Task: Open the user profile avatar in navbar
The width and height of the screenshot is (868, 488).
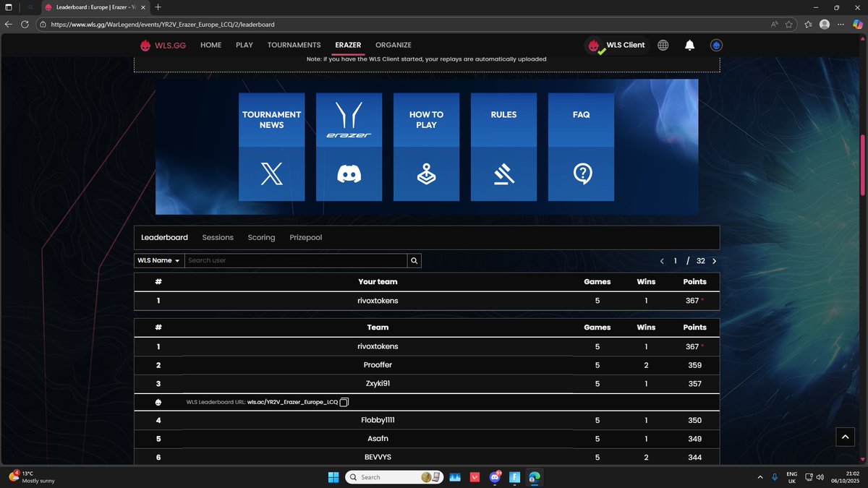Action: click(x=716, y=45)
